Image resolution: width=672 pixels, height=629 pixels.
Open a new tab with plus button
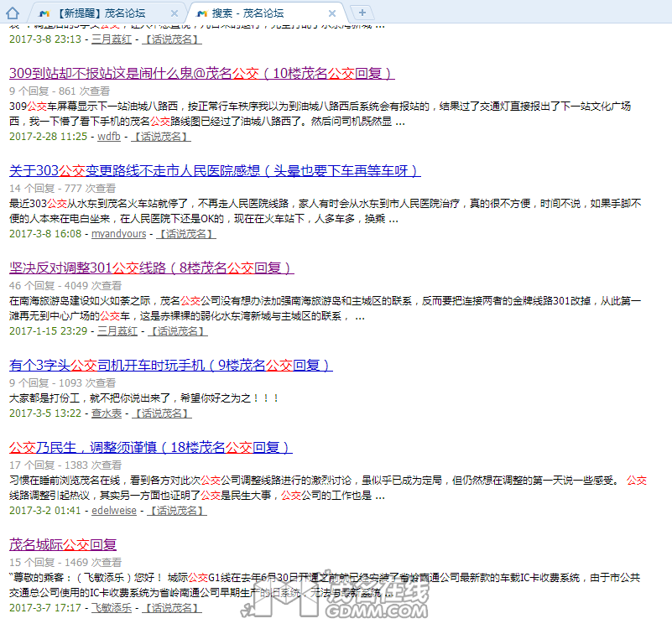pos(362,13)
